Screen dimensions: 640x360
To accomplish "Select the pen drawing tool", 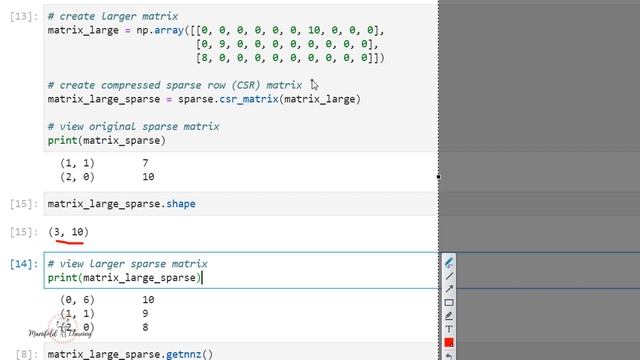I will pos(449,263).
